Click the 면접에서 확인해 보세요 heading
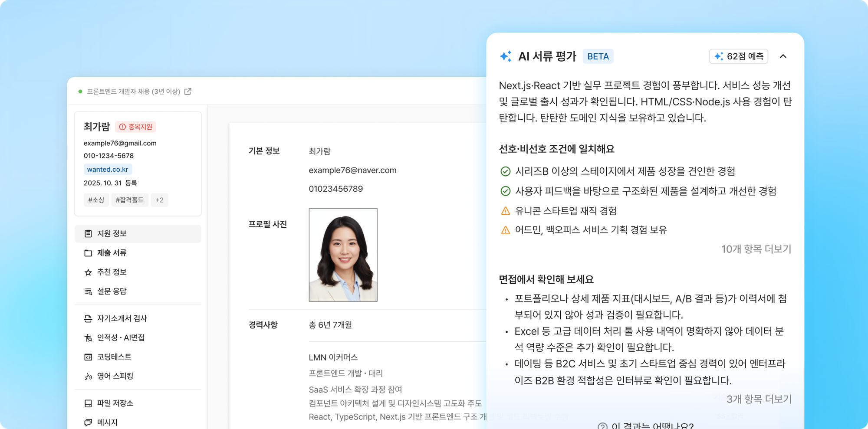 pos(546,279)
